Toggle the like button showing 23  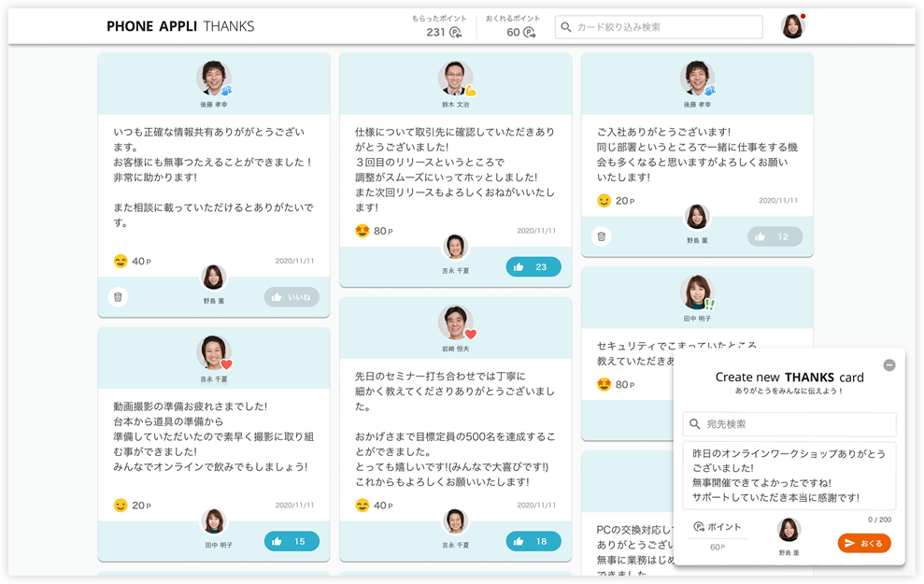(x=533, y=267)
